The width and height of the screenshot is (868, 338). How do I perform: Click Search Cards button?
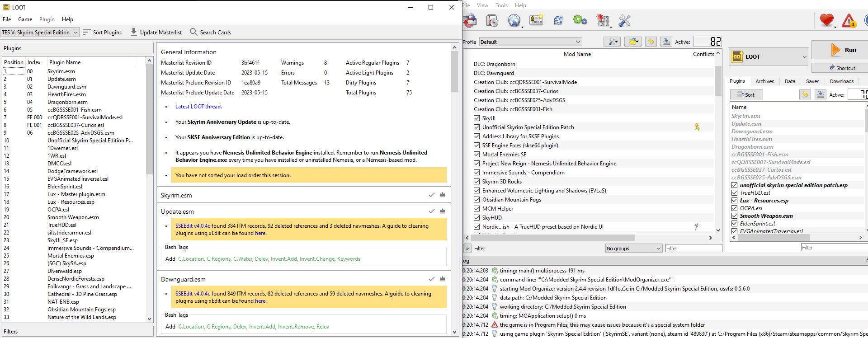pos(210,32)
